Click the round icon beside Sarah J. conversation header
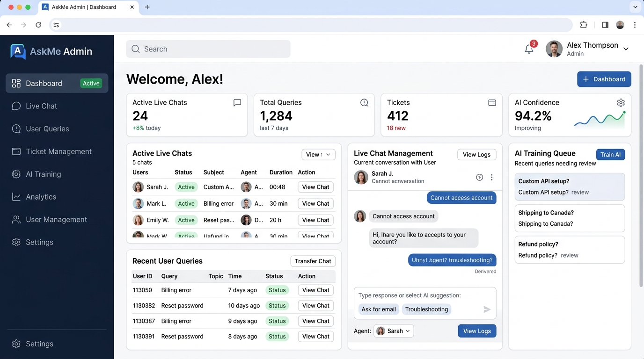Viewport: 644px width, 359px height. [x=479, y=177]
